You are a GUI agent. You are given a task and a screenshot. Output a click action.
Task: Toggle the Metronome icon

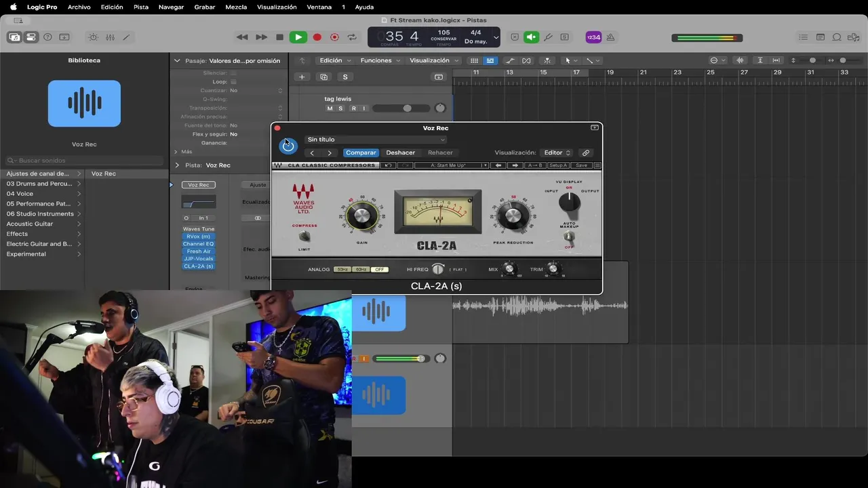click(x=610, y=37)
